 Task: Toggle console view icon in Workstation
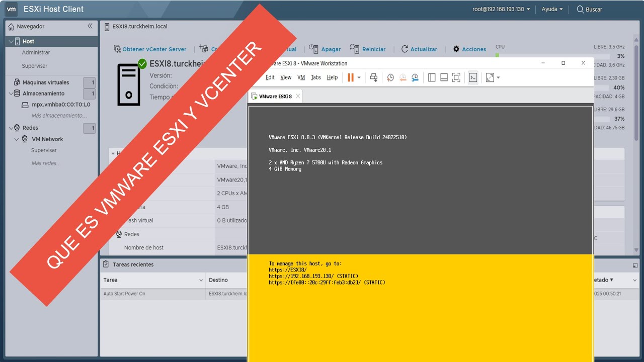(x=473, y=77)
